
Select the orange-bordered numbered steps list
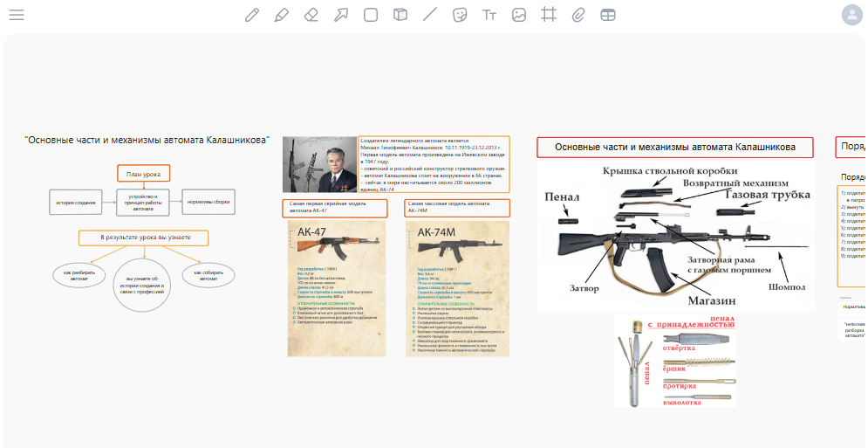tap(852, 236)
